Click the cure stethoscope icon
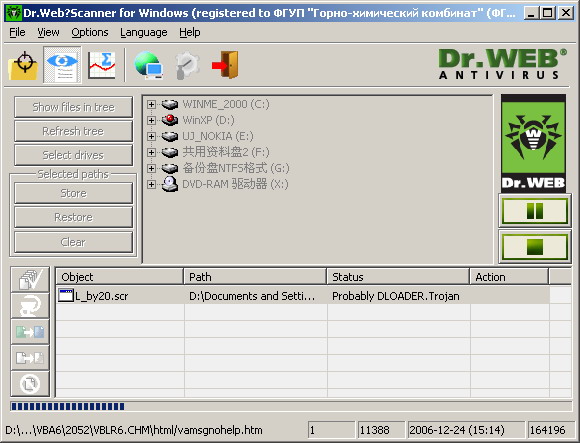This screenshot has width=580, height=443. 30,306
